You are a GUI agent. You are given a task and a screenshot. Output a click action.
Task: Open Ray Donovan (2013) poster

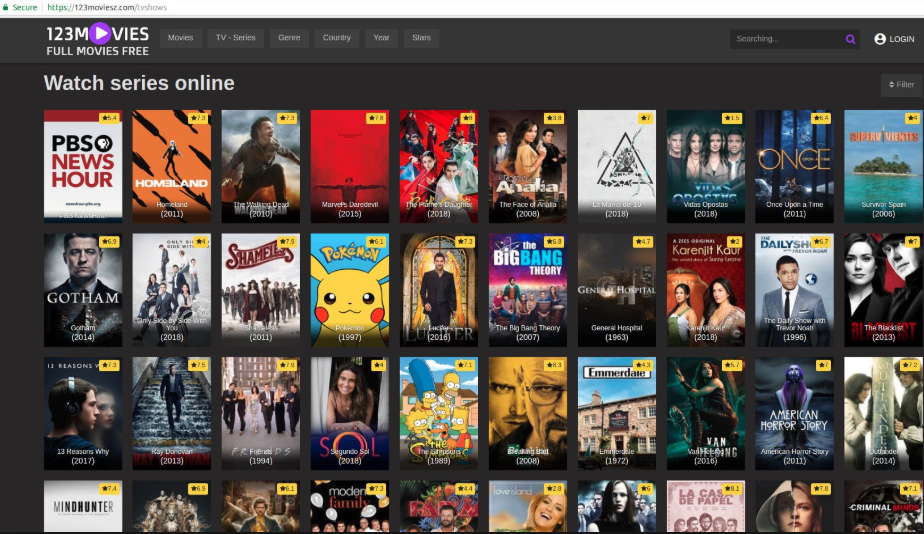pyautogui.click(x=171, y=413)
